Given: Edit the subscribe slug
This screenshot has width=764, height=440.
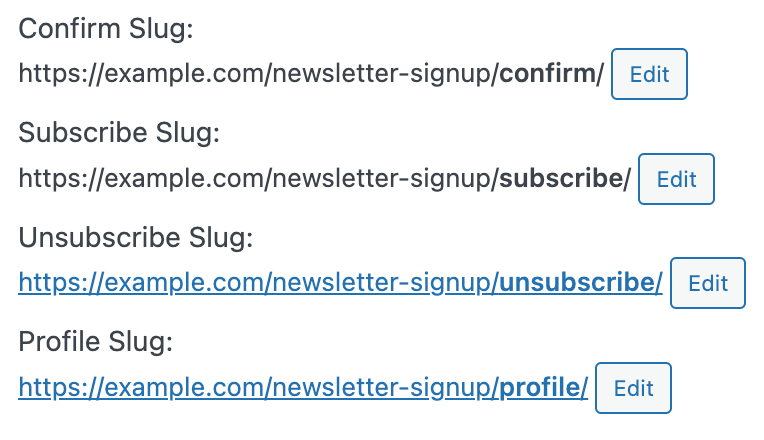Looking at the screenshot, I should point(676,179).
